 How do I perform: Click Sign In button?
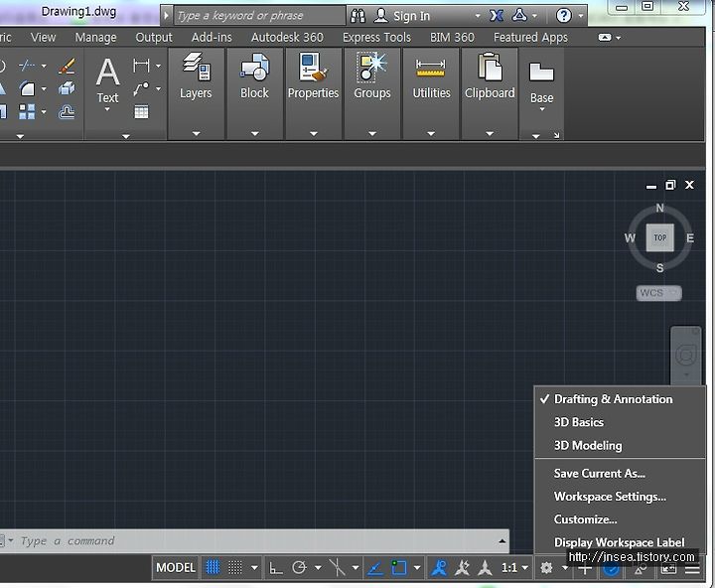click(x=402, y=16)
